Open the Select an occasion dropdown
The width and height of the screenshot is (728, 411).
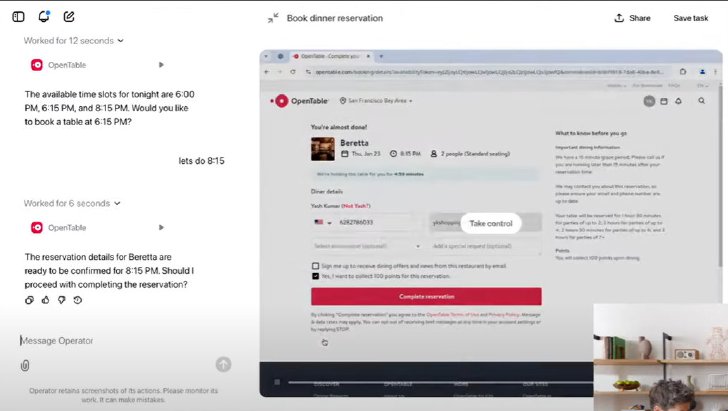click(367, 246)
